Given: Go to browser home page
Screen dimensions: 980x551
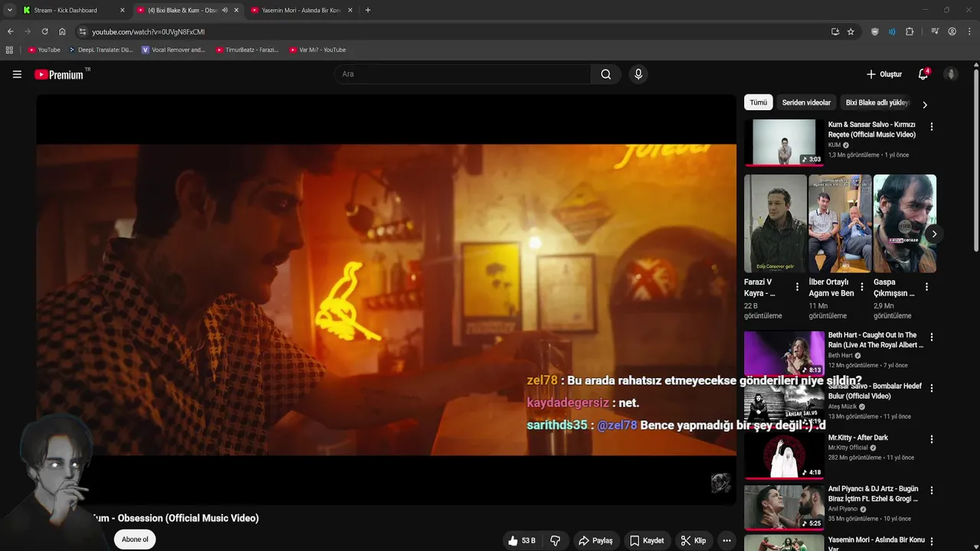Looking at the screenshot, I should click(x=62, y=31).
